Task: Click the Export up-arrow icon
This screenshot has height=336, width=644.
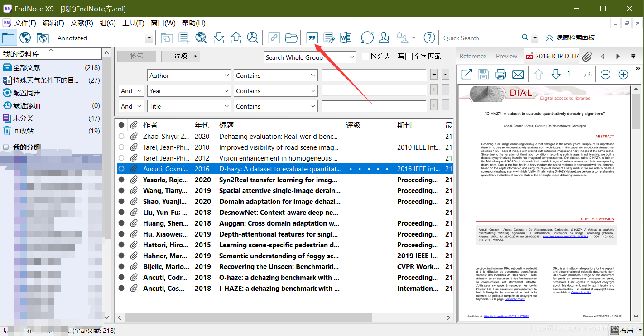Action: 235,38
